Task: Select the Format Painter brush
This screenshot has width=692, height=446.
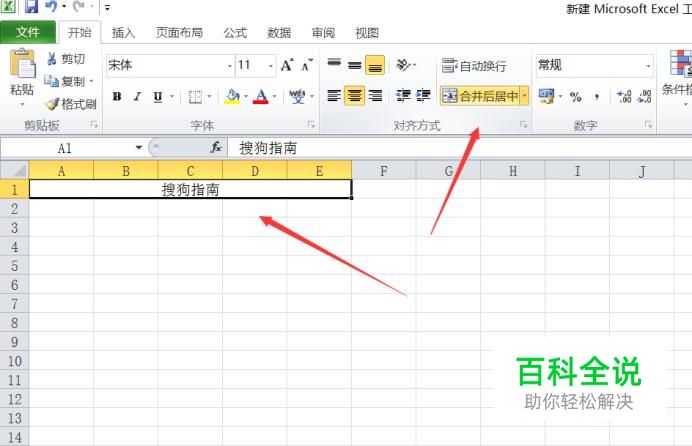Action: (x=71, y=104)
